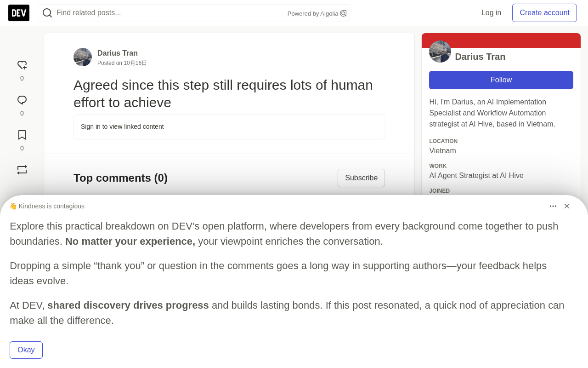Open Darius Tran's sidebar profile picture
The image size is (588, 368).
pos(440,52)
